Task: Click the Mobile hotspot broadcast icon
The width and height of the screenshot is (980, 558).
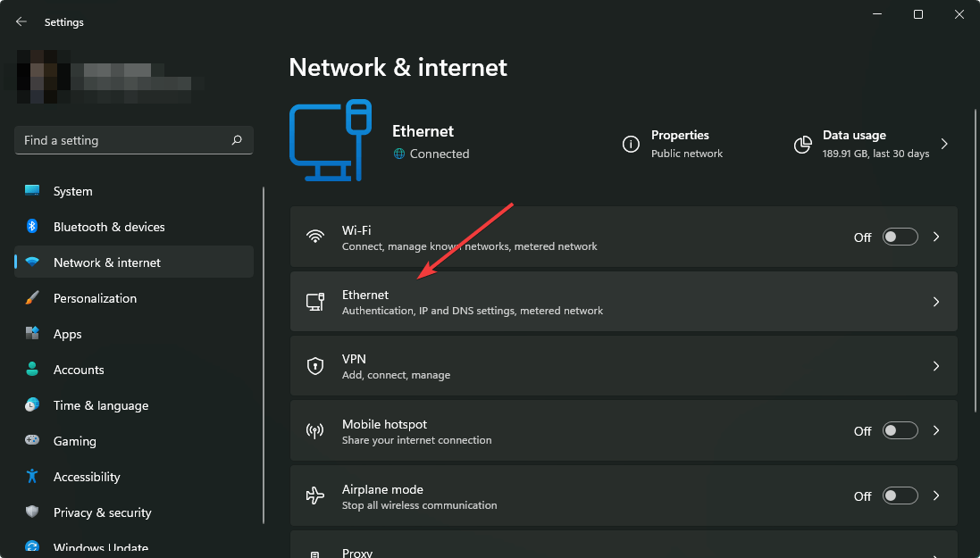Action: click(x=314, y=430)
